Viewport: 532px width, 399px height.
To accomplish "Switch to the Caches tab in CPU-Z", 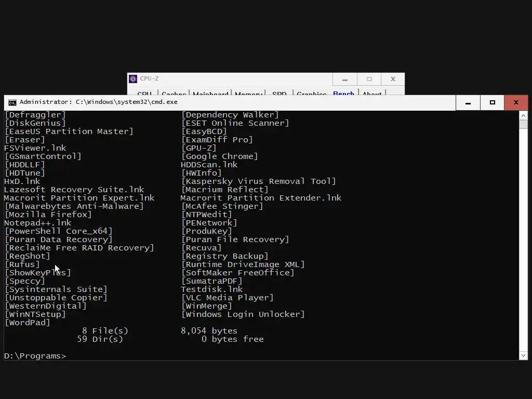I will 174,94.
